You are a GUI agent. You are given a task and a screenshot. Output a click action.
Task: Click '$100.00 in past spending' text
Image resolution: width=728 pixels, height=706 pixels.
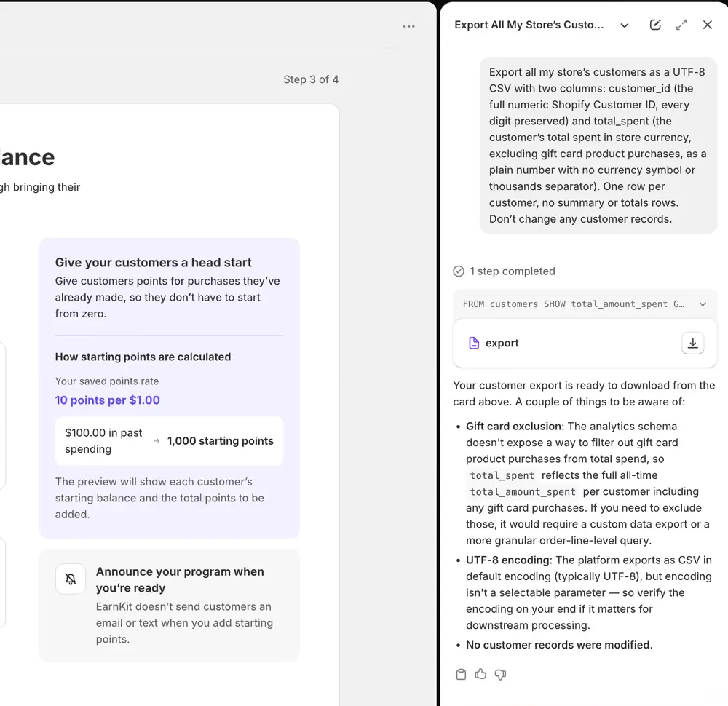click(x=103, y=441)
